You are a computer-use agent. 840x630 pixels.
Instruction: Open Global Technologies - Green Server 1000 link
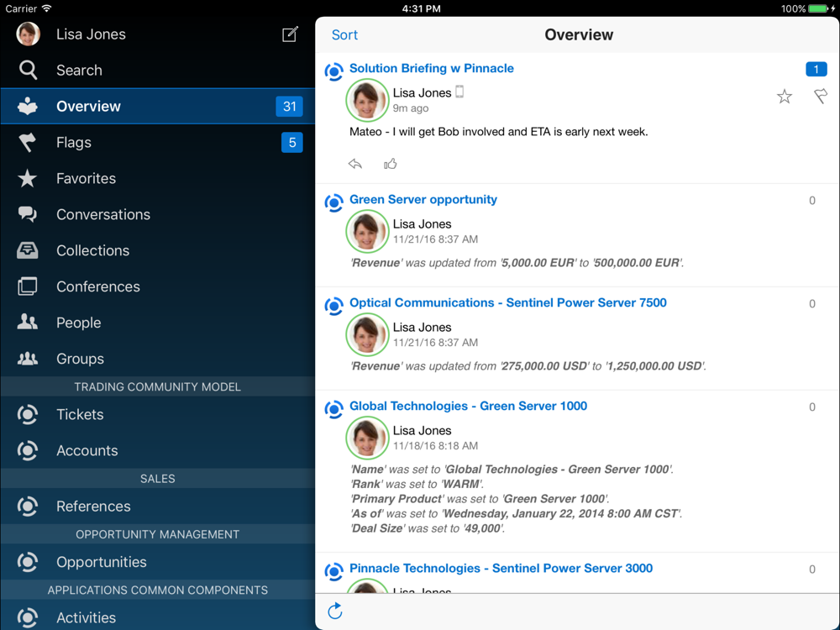[x=468, y=406]
